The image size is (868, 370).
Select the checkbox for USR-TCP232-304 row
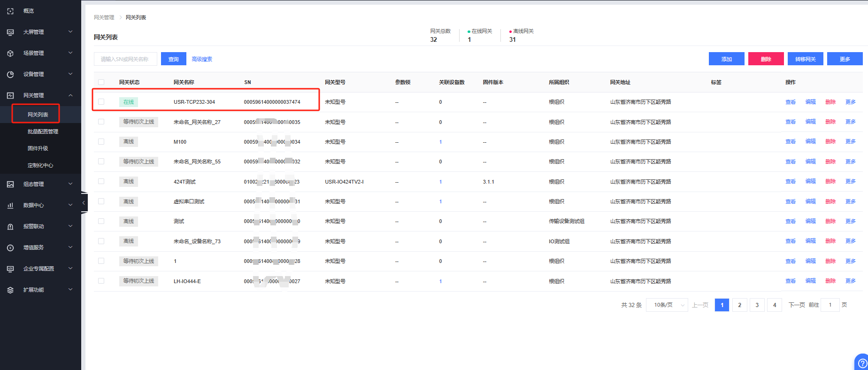[101, 102]
